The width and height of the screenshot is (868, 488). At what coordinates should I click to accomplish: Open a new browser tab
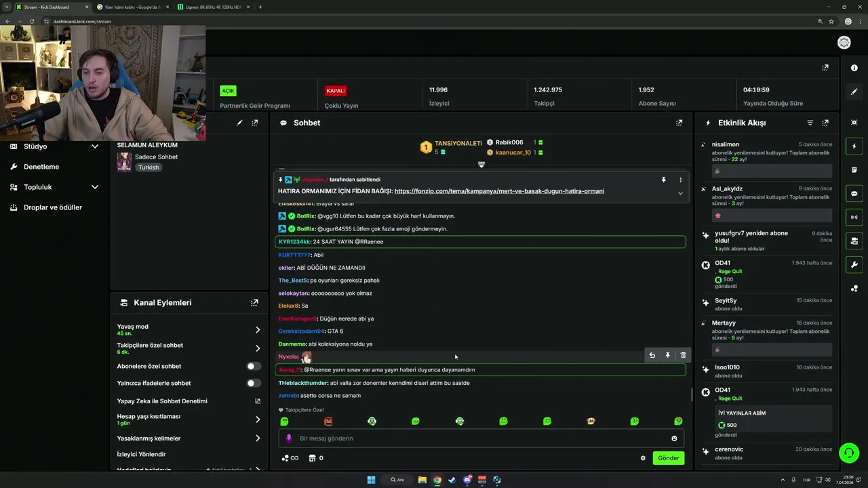[260, 7]
